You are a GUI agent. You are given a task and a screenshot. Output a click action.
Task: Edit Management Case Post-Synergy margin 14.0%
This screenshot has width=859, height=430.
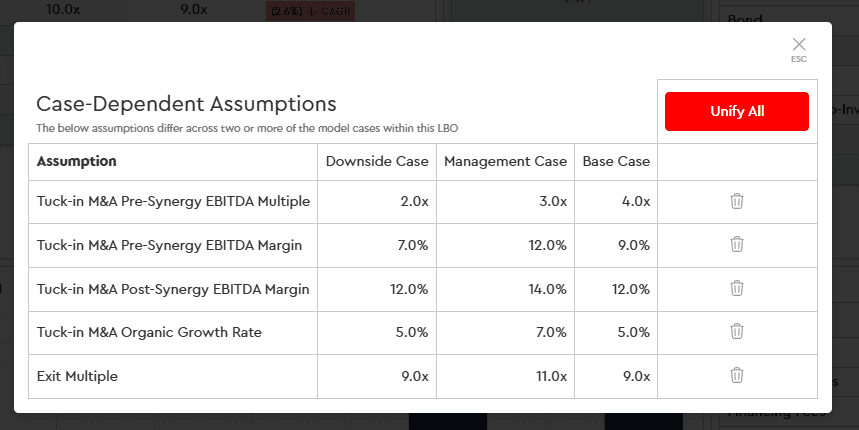click(546, 289)
